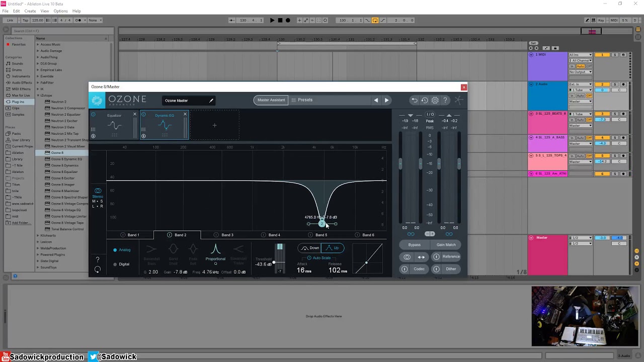644x362 pixels.
Task: Select Plug-ins browser category
Action: point(18,102)
